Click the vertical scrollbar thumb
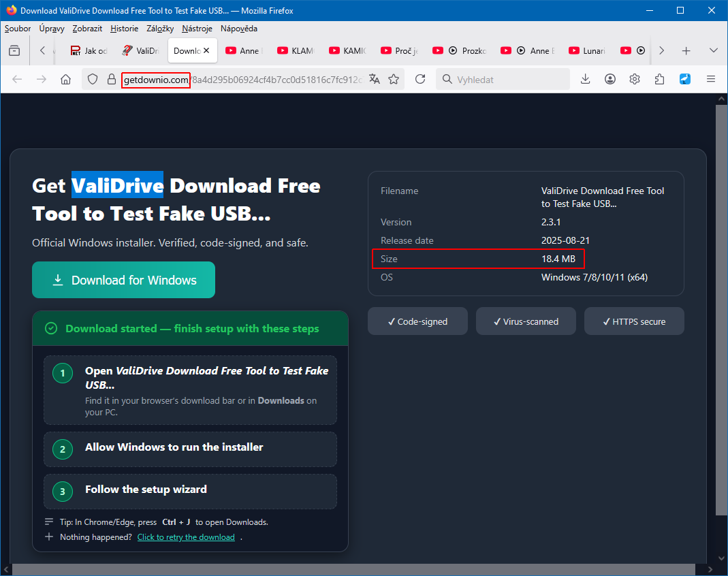Screen dimensions: 728x576 pyautogui.click(x=721, y=310)
